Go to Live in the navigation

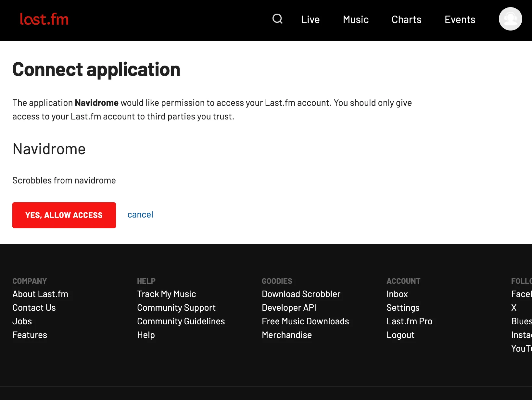310,19
